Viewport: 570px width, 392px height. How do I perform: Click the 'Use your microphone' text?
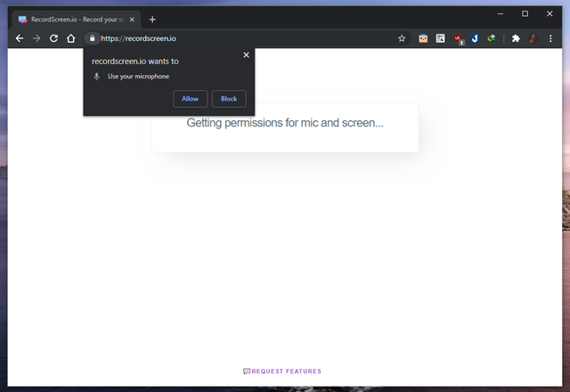coord(139,77)
